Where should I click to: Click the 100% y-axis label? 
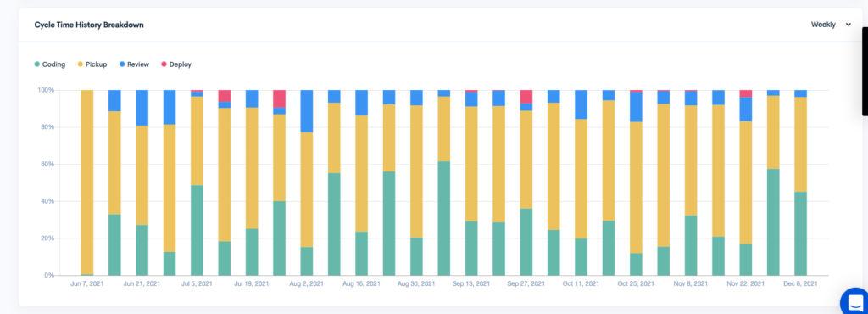46,90
